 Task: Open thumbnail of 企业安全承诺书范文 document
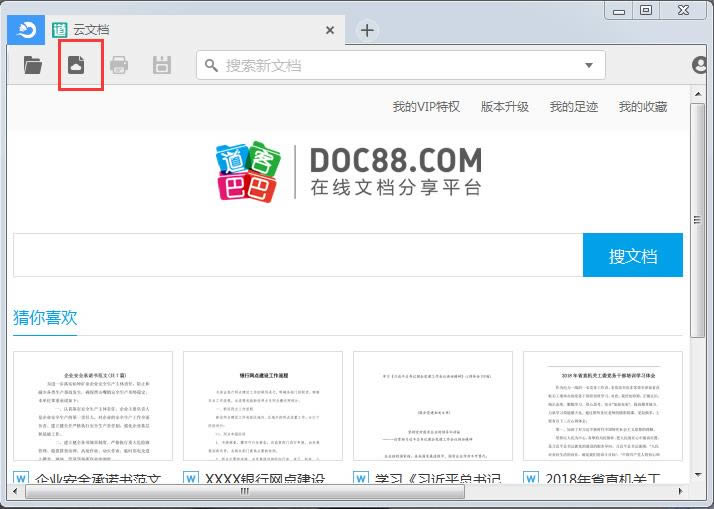93,406
